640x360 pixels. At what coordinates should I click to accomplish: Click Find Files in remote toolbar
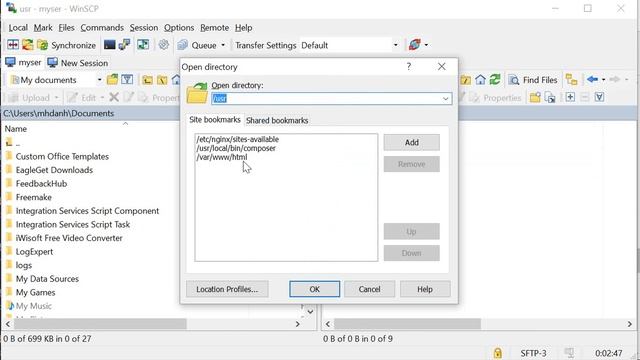[533, 80]
